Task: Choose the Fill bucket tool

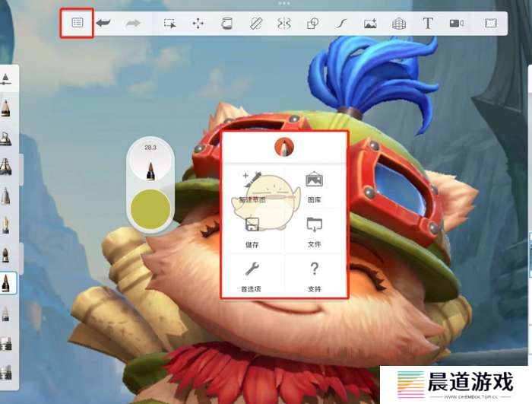Action: click(226, 23)
